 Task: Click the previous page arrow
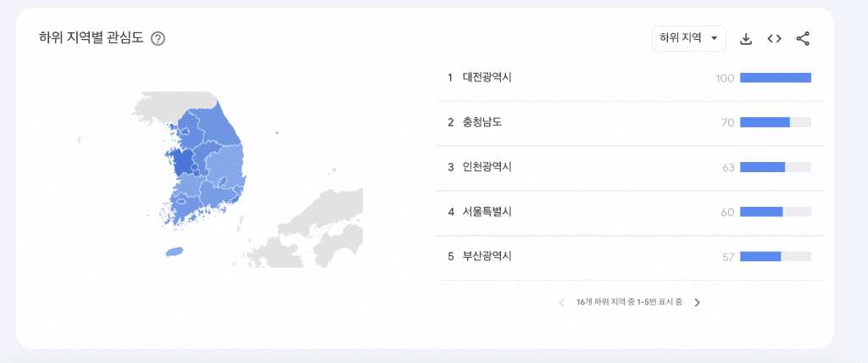click(561, 303)
